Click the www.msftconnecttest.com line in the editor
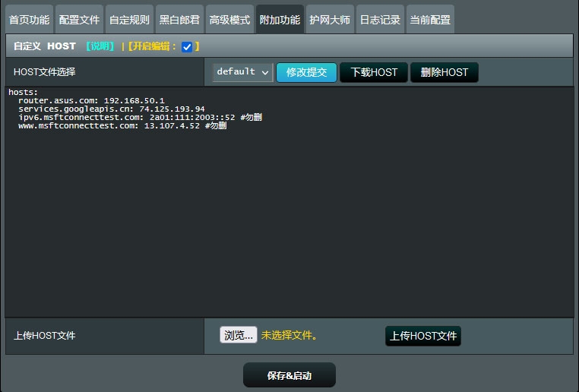Image resolution: width=579 pixels, height=392 pixels. click(122, 125)
